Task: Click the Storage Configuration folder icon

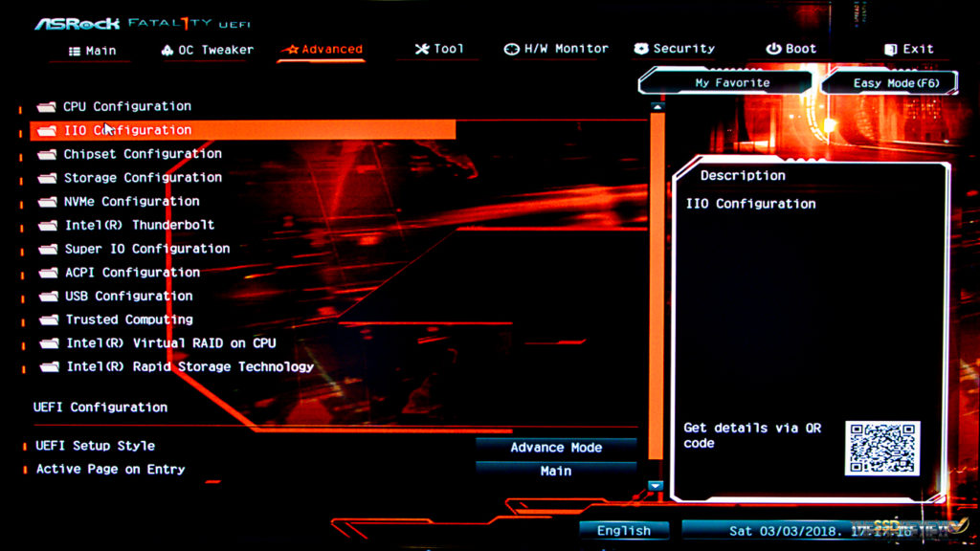Action: pos(48,178)
